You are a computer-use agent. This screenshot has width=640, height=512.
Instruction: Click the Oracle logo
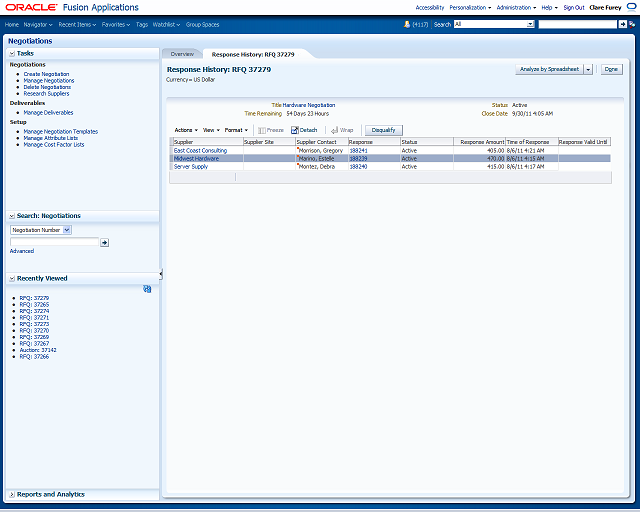(x=31, y=7)
